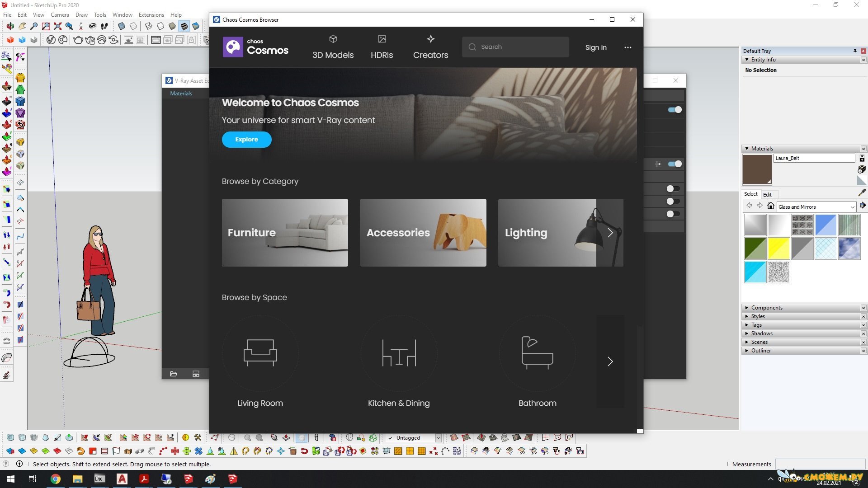This screenshot has height=488, width=868.
Task: Open the Creators star icon
Action: coord(430,39)
